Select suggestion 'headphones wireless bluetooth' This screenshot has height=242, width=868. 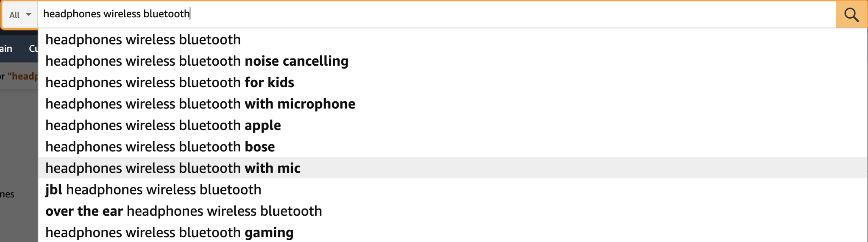pos(452,39)
